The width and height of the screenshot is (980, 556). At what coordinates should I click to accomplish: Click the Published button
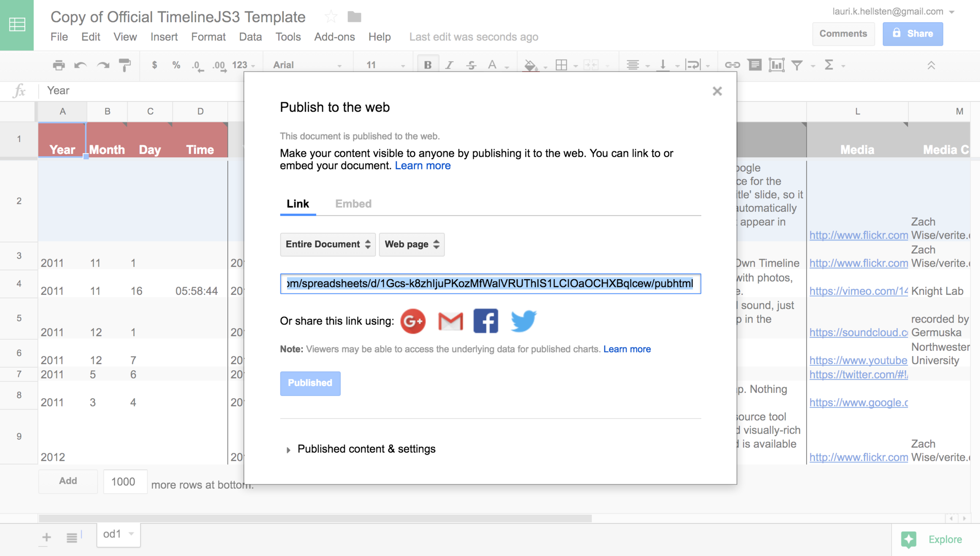click(x=310, y=383)
